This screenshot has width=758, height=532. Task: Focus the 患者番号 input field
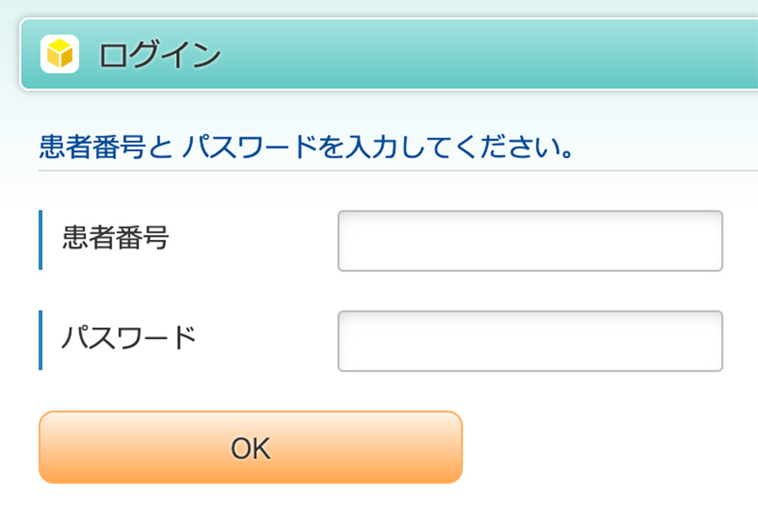tap(530, 241)
